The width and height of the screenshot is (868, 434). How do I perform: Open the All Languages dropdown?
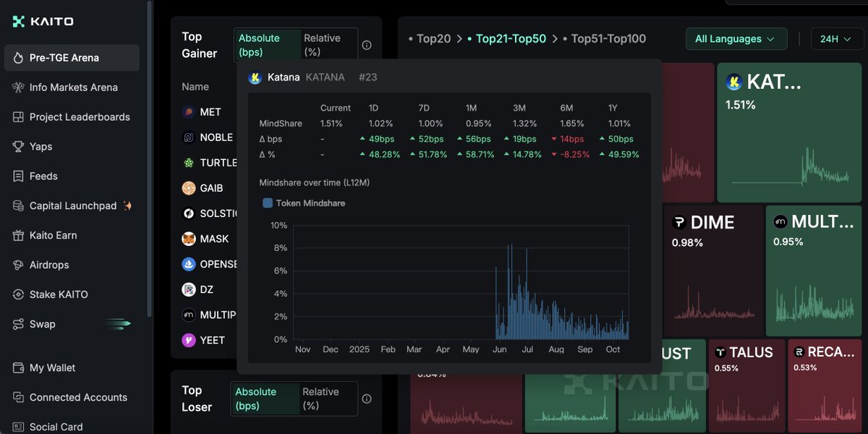coord(736,39)
